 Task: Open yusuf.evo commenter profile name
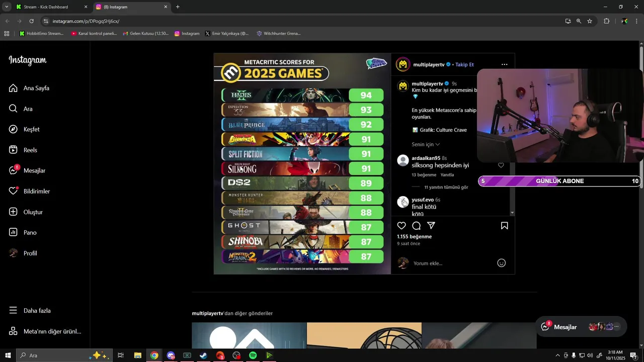[x=423, y=200]
